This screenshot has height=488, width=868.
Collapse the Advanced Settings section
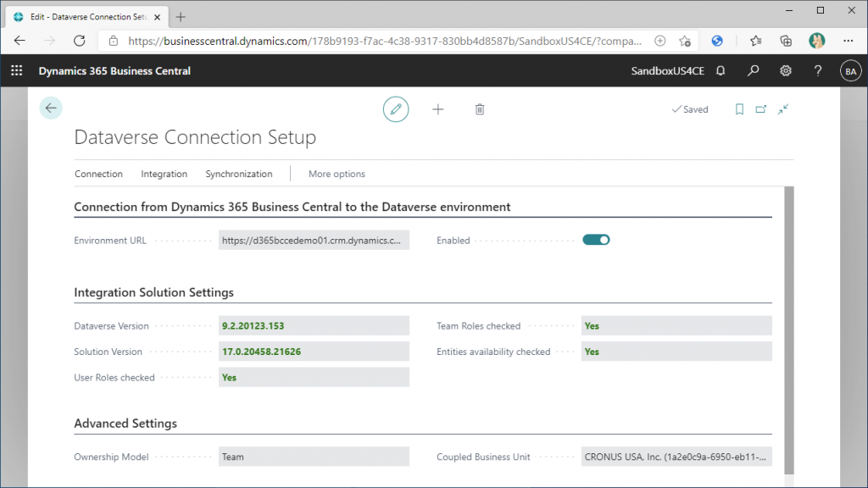point(125,424)
